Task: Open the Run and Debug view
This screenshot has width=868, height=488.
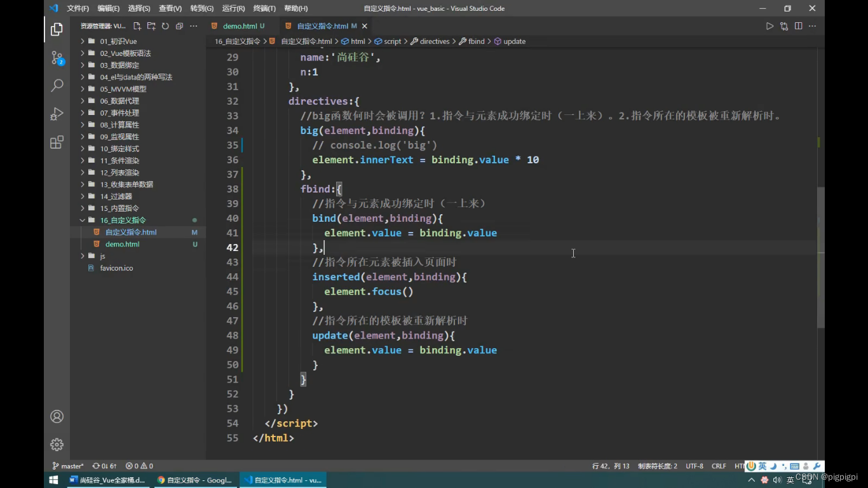Action: click(x=57, y=114)
